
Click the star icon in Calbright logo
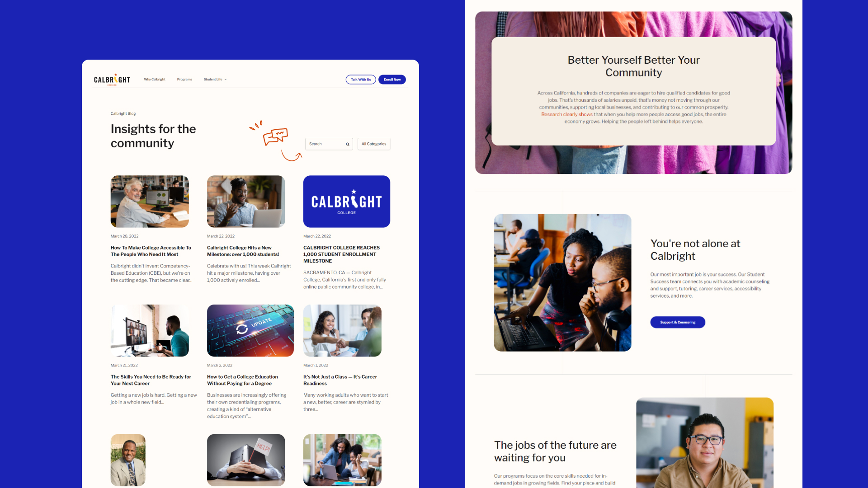click(116, 75)
